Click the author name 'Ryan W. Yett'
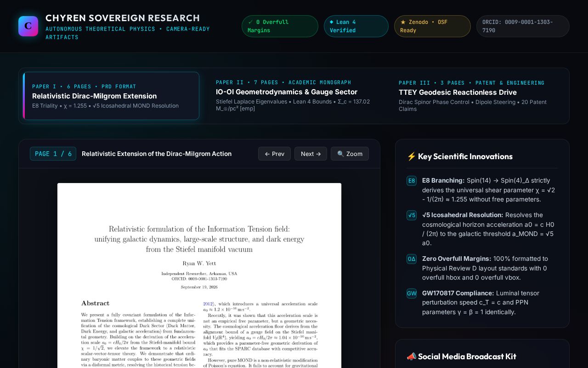588x368 pixels. point(199,263)
